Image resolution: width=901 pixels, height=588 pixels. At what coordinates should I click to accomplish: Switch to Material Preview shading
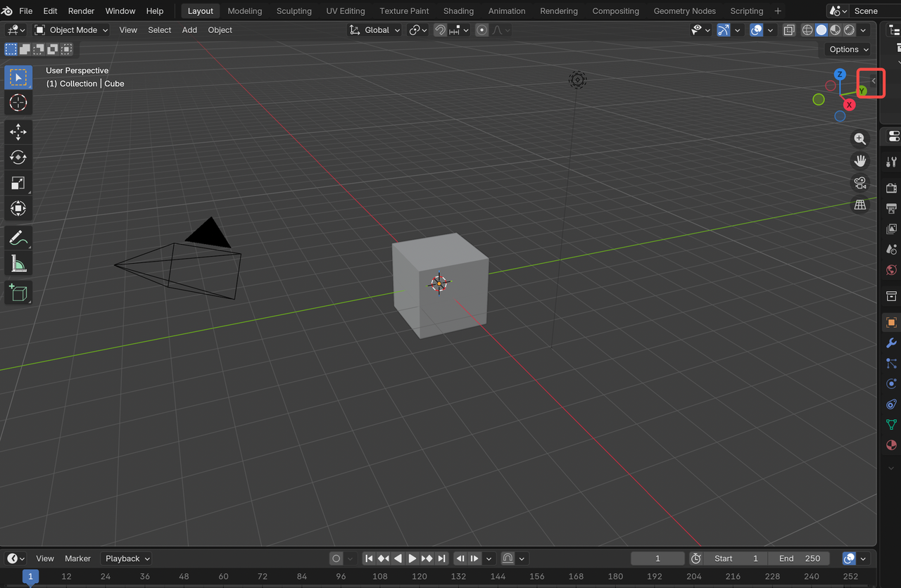[x=836, y=30]
